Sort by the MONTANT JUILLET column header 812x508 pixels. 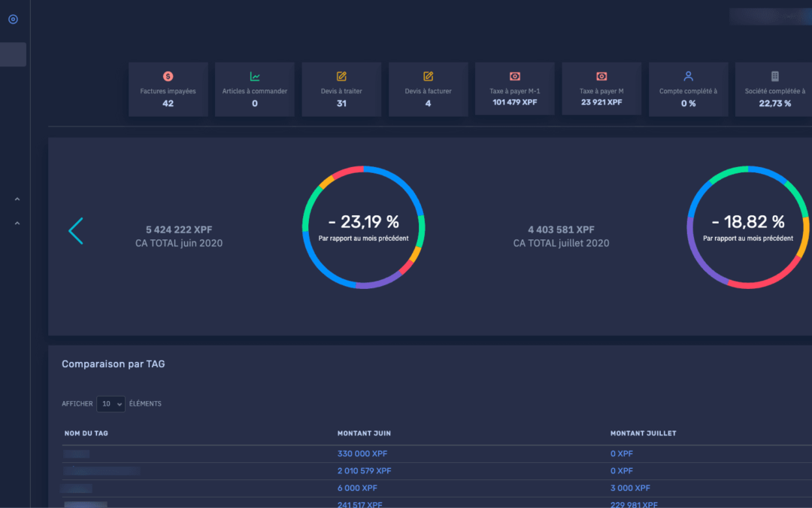point(644,433)
